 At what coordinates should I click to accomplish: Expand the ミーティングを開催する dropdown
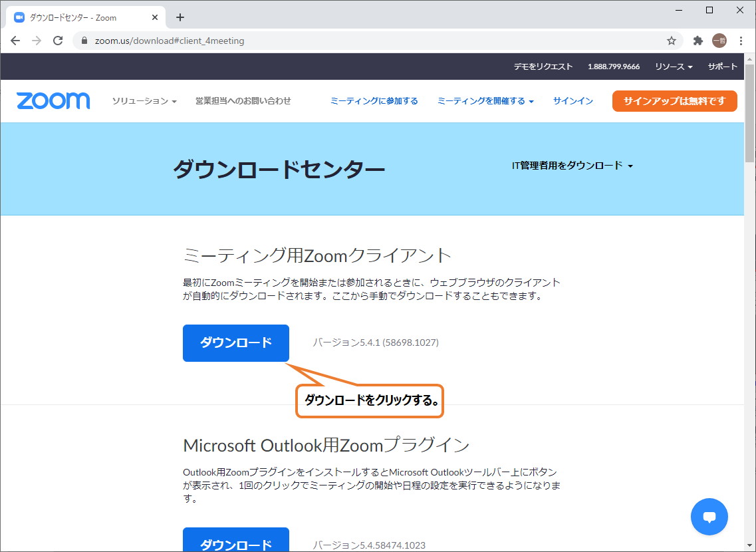tap(485, 101)
